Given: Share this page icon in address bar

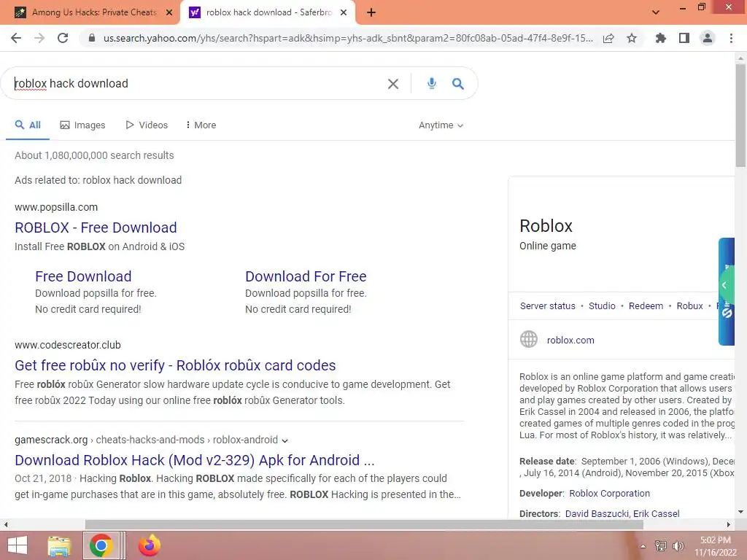Looking at the screenshot, I should point(608,38).
